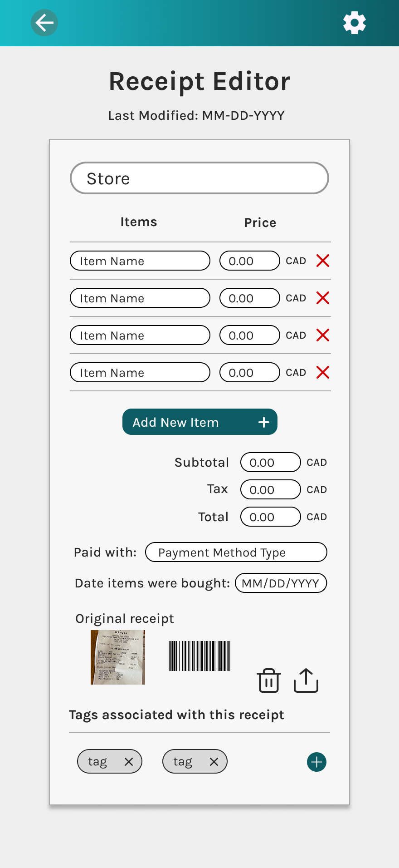
Task: Remove the first tag chip
Action: tap(129, 762)
